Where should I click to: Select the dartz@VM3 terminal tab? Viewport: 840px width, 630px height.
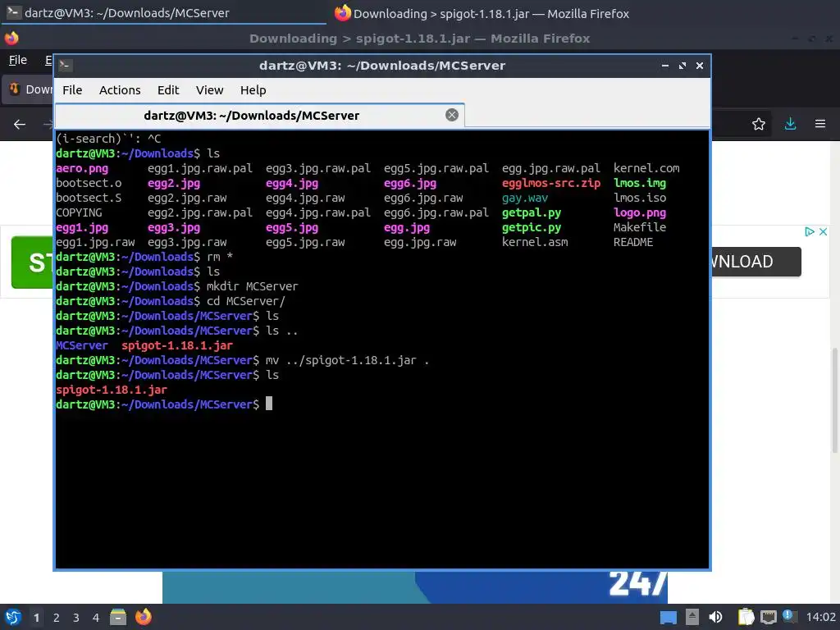(260, 115)
